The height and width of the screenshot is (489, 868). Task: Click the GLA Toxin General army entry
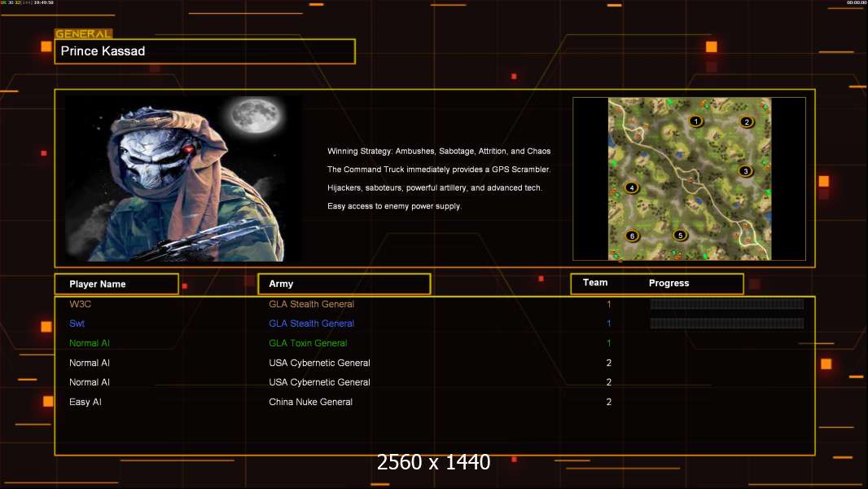[308, 343]
